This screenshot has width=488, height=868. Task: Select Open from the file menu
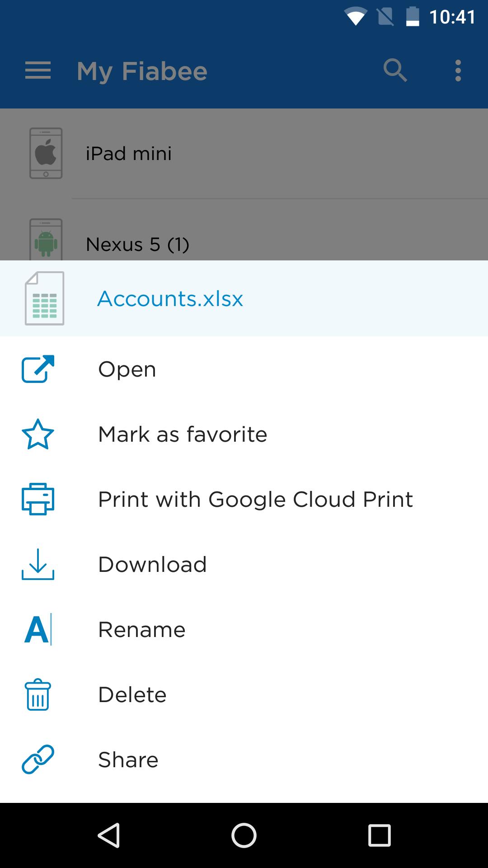127,369
